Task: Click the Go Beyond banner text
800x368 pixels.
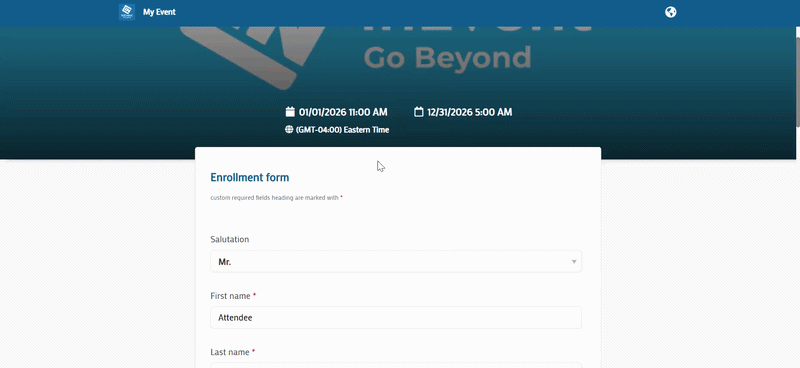Action: click(447, 58)
